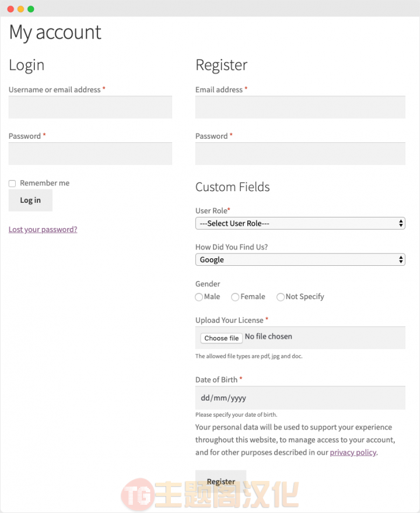Focus the Register password field

point(300,153)
